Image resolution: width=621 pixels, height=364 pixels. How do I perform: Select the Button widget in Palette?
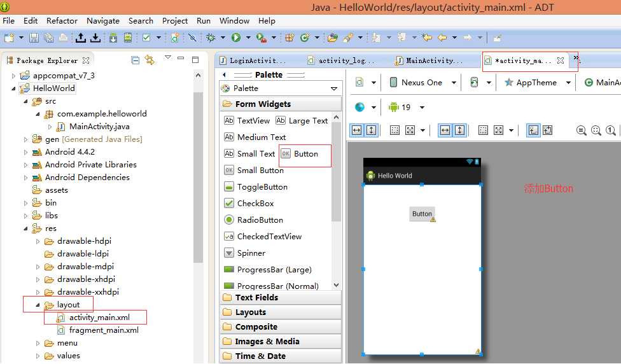[x=300, y=153]
